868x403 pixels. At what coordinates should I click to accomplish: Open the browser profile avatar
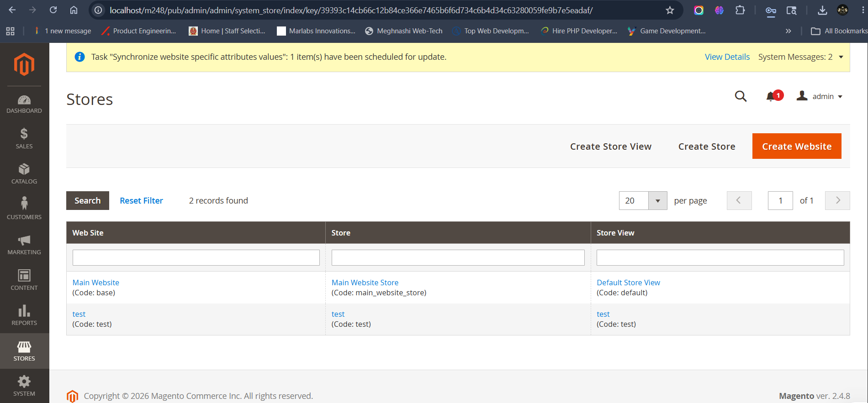843,10
